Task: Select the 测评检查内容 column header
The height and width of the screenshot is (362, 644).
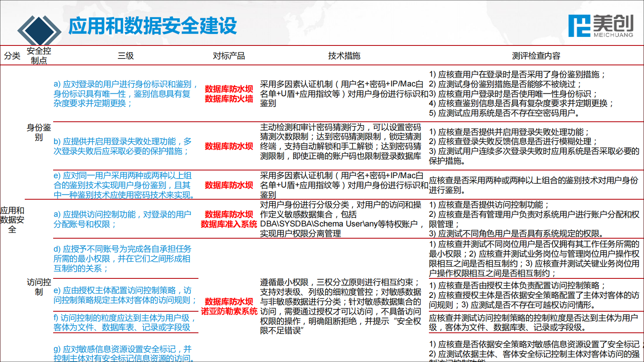Action: [x=536, y=56]
